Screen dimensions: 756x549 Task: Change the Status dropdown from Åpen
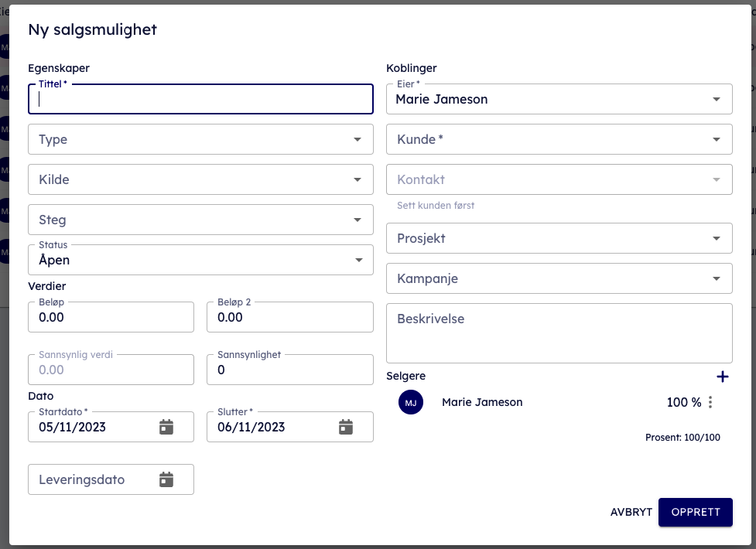(200, 260)
